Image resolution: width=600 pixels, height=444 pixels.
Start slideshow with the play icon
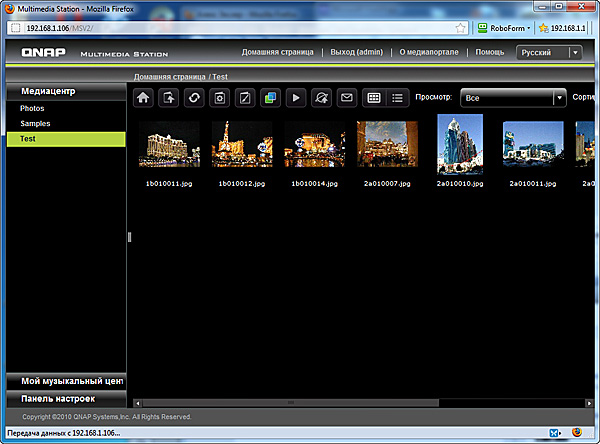296,98
